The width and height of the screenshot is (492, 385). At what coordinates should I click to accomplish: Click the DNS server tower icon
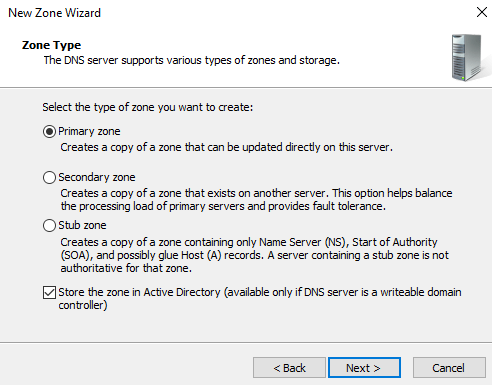click(466, 57)
